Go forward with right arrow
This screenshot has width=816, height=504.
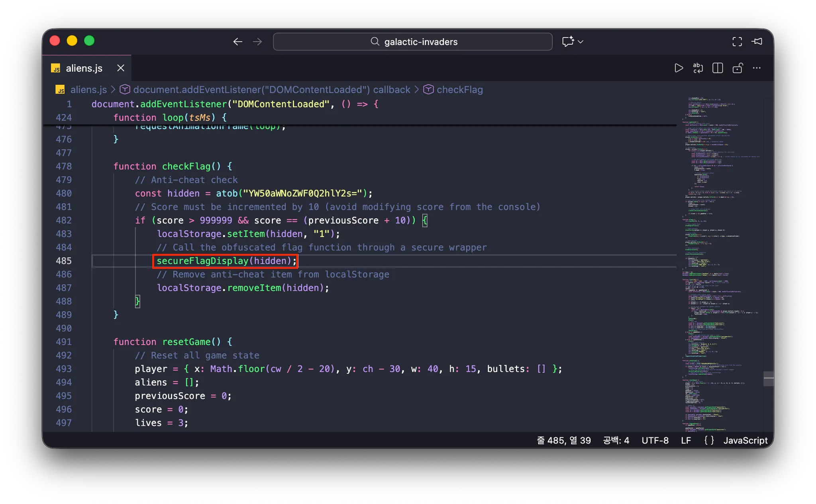(x=257, y=41)
